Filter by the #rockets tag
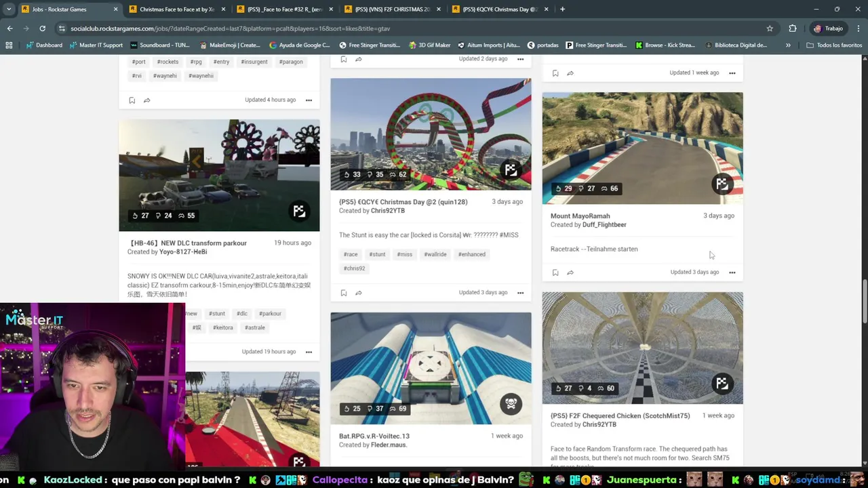The width and height of the screenshot is (868, 488). (167, 62)
